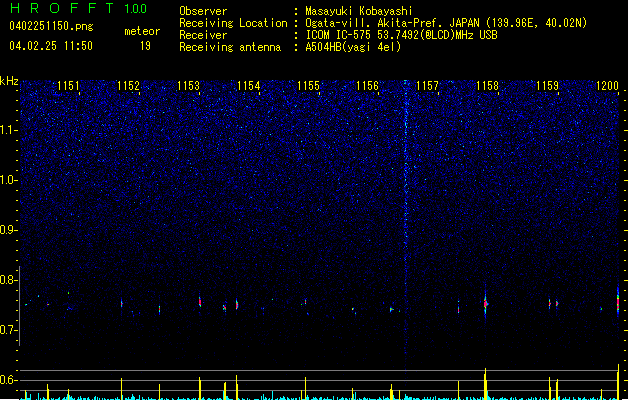Click time marker 1153
Image resolution: width=629 pixels, height=400 pixels.
[x=188, y=85]
